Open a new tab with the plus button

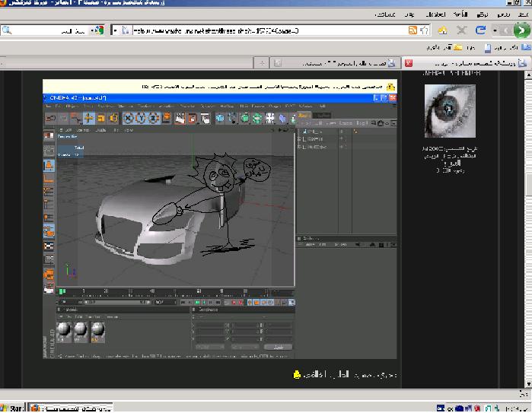(262, 63)
